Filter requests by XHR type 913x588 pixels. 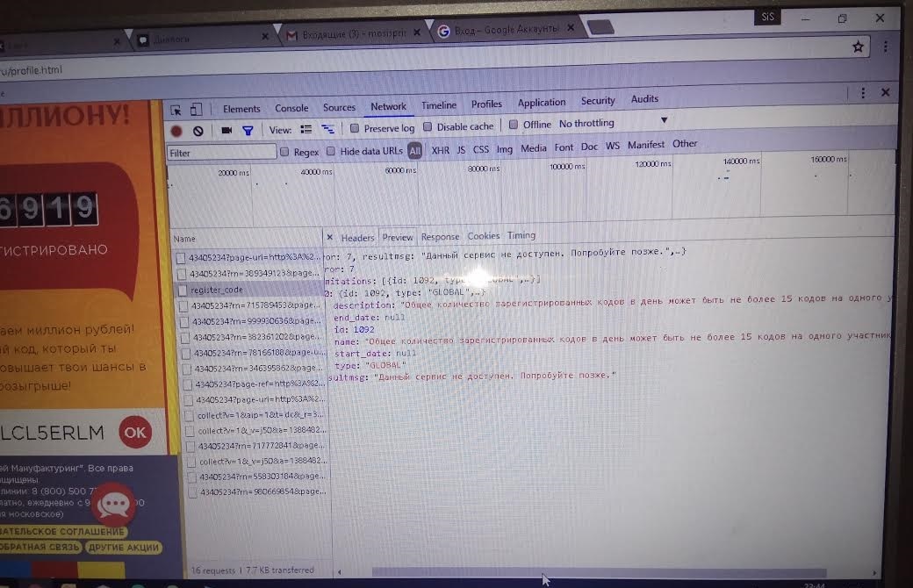440,150
